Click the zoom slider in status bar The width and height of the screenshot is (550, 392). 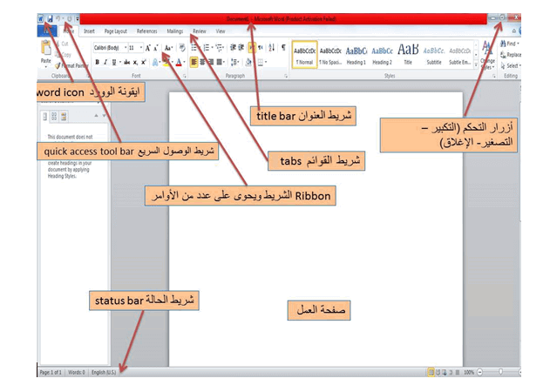point(500,372)
